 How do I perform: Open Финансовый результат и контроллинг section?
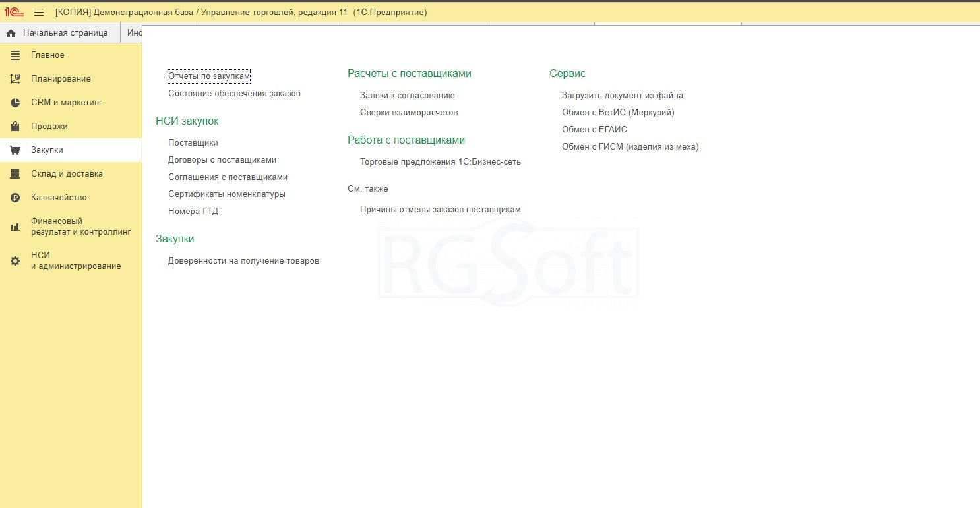click(71, 227)
